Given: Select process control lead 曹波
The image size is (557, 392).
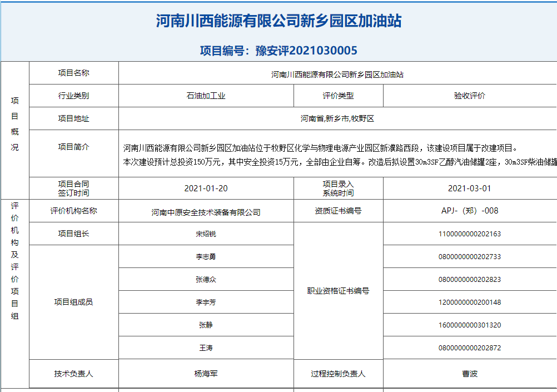Looking at the screenshot, I should 470,374.
